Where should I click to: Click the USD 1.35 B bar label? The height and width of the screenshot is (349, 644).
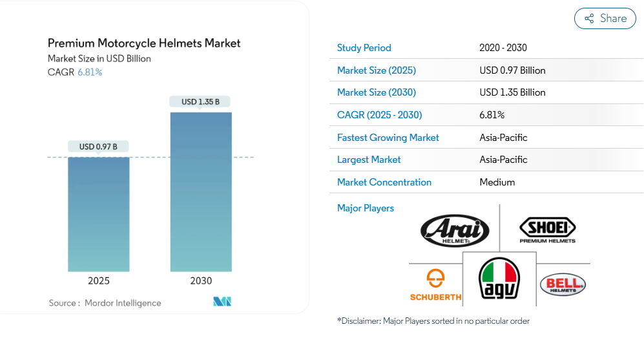[x=200, y=101]
